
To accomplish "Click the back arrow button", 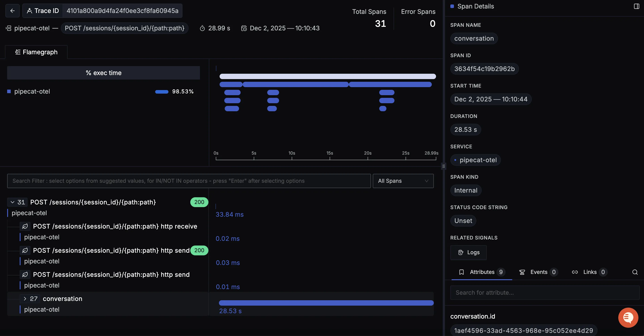I will pyautogui.click(x=12, y=11).
